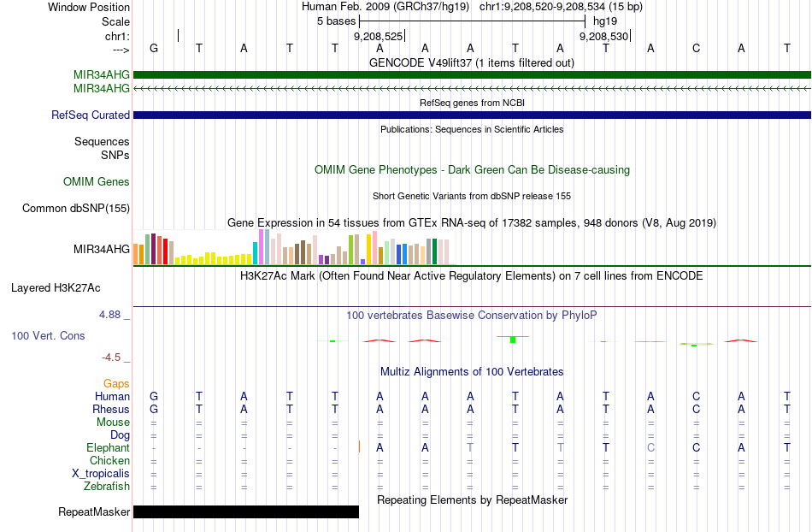Open the 'RefSeq Curated' track label
Image resolution: width=812 pixels, height=532 pixels.
click(90, 115)
